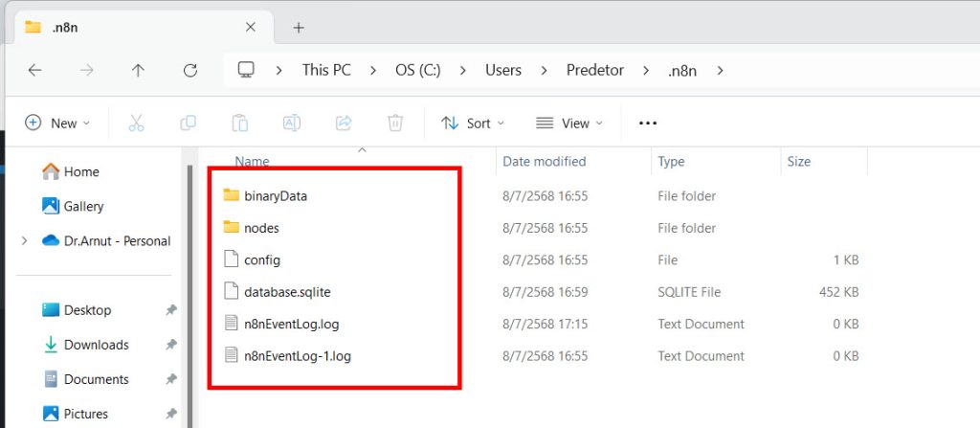The height and width of the screenshot is (428, 980).
Task: Click the Rename toolbar icon
Action: tap(292, 124)
